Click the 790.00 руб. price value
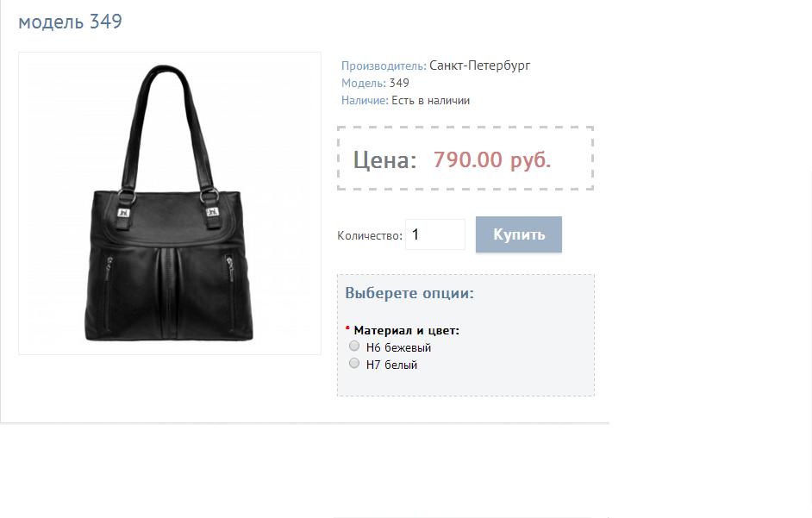Screen dimensions: 812x518 point(492,159)
